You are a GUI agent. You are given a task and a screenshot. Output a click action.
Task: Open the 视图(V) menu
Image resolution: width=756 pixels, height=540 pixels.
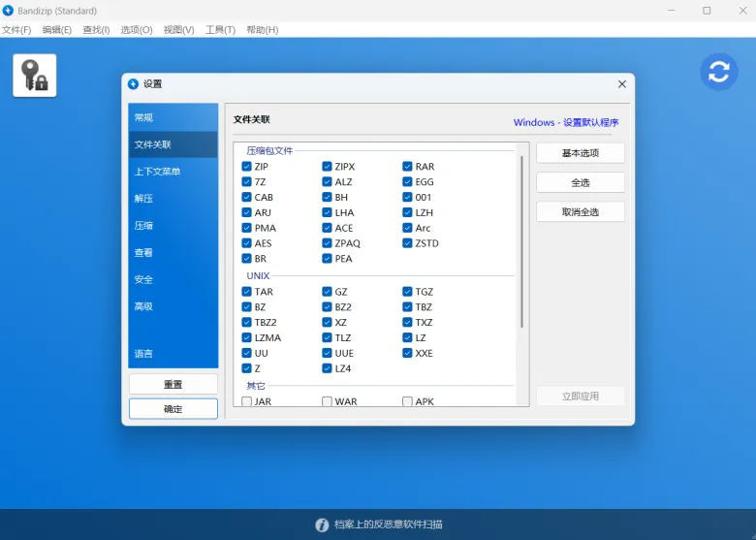(x=179, y=30)
